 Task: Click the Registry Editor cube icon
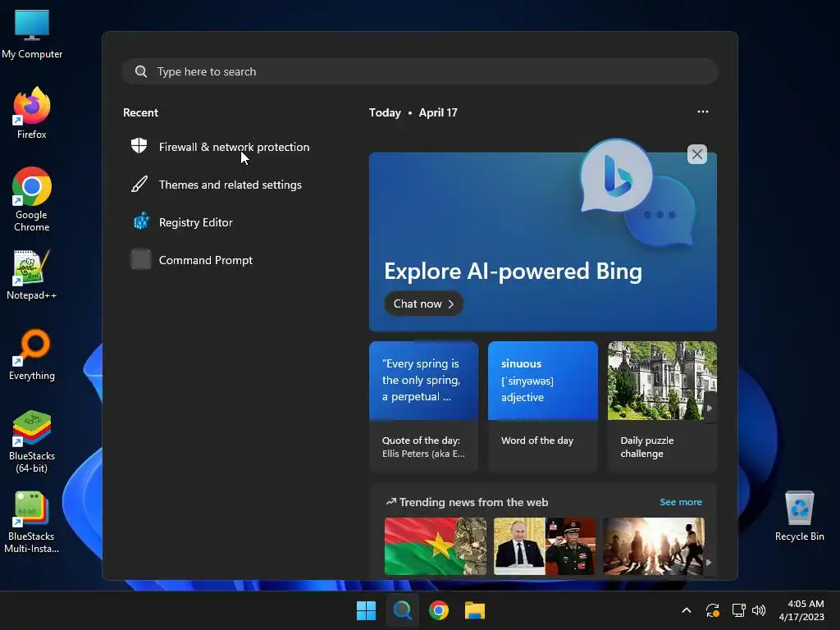click(x=141, y=221)
